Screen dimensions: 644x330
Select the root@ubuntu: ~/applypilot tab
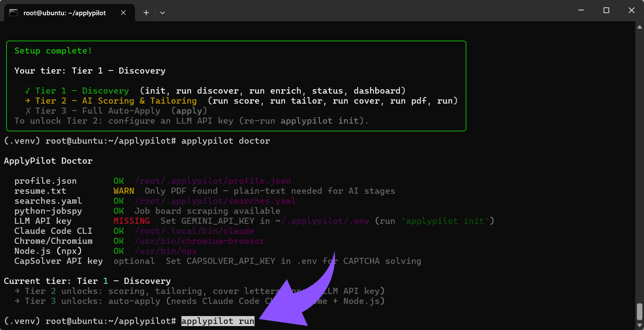click(x=64, y=13)
